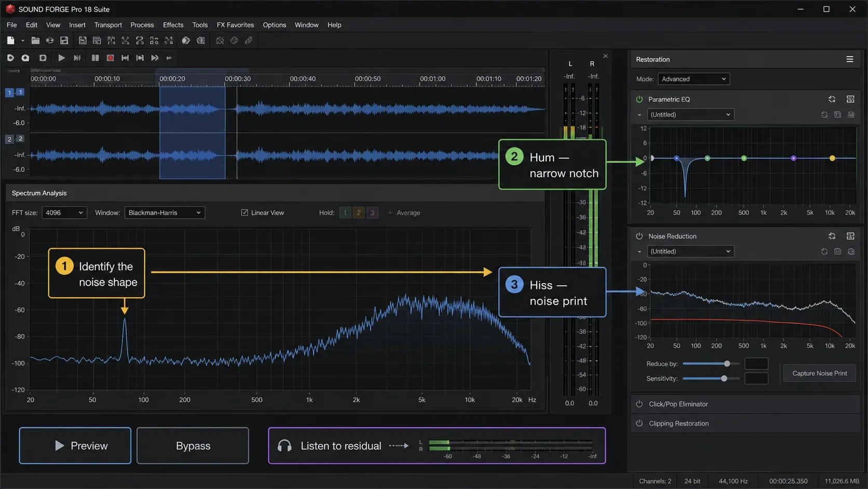Select channel 2 button on waveform
This screenshot has height=489, width=868.
click(x=9, y=139)
